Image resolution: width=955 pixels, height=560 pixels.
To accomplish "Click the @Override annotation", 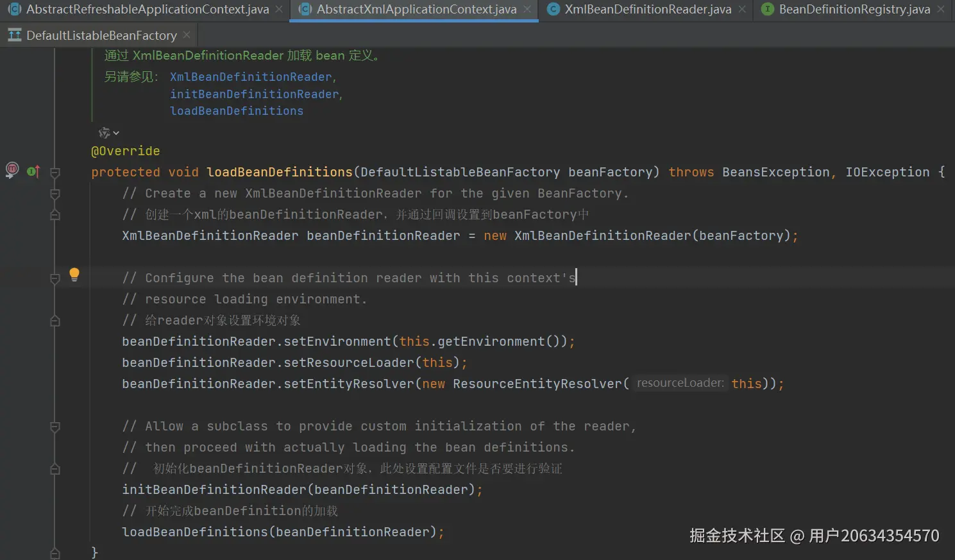I will coord(126,151).
